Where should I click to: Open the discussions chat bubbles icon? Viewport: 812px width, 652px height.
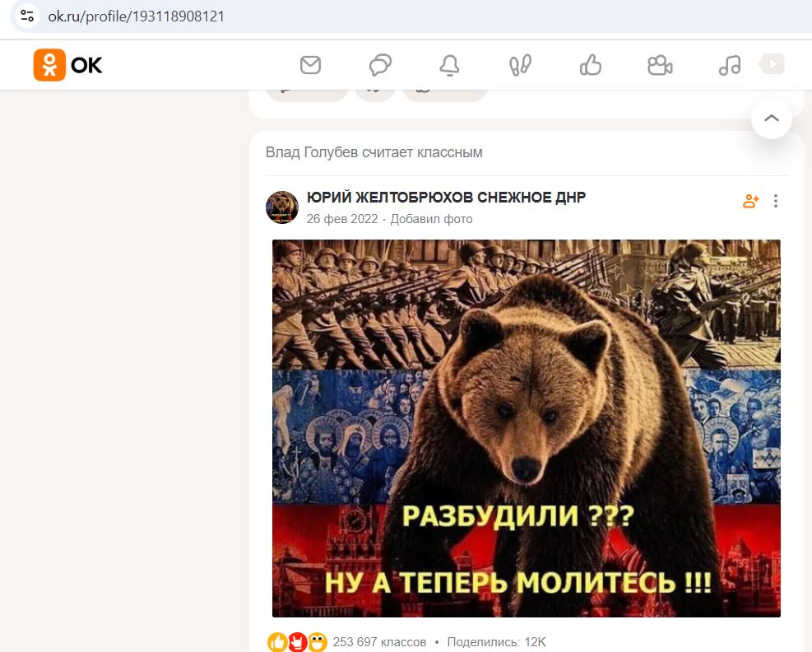[x=380, y=65]
